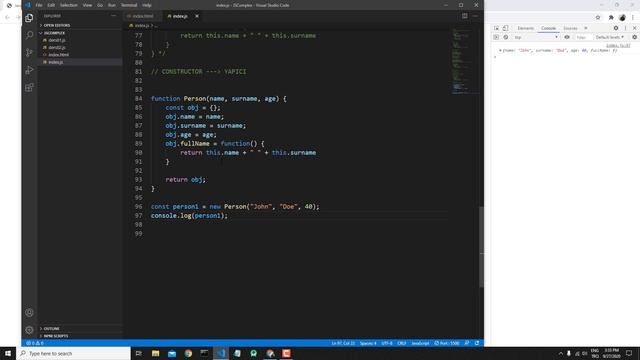This screenshot has height=360, width=640.
Task: Open the Explorer view in activity bar
Action: coord(29,18)
